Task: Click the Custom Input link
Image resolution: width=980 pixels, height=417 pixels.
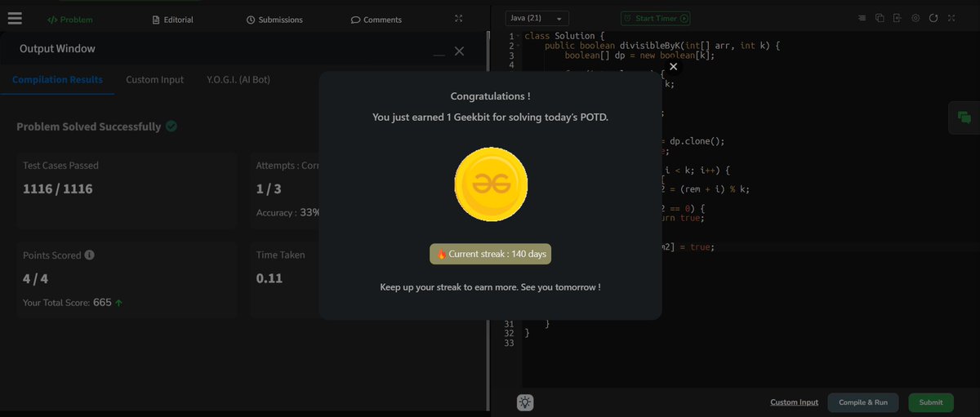Action: tap(794, 402)
